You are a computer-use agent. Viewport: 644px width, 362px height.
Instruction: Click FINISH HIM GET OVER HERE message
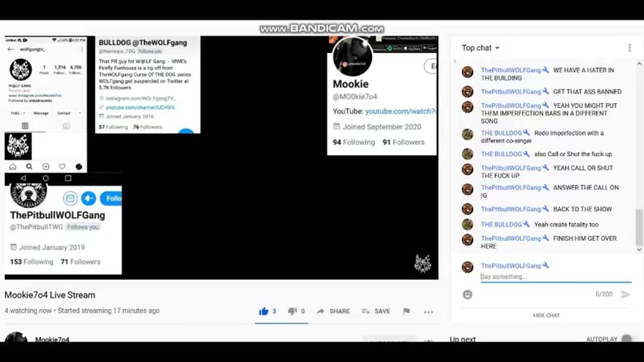pyautogui.click(x=549, y=242)
